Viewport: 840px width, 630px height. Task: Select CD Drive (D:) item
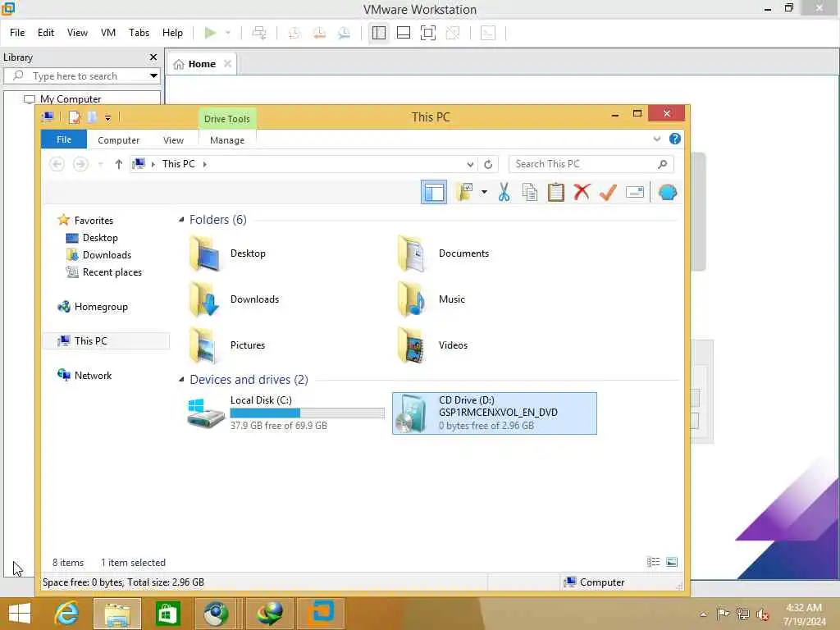pos(495,413)
